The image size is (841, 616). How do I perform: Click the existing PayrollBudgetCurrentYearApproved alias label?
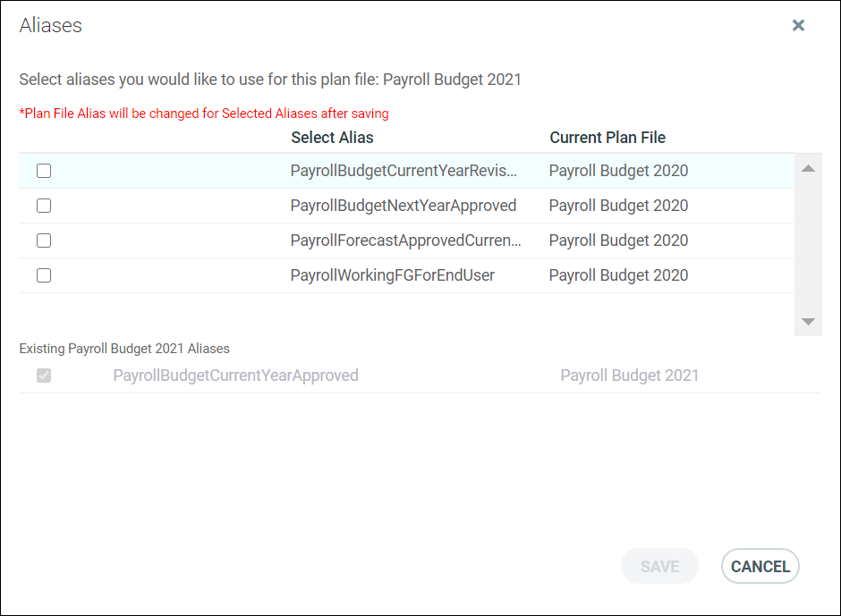[x=235, y=376]
